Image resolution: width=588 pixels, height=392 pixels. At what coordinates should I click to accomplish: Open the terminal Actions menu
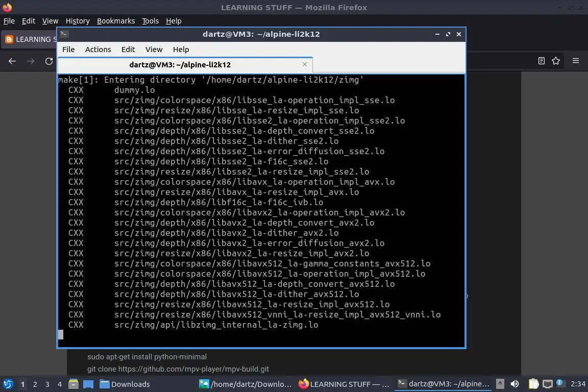tap(98, 50)
